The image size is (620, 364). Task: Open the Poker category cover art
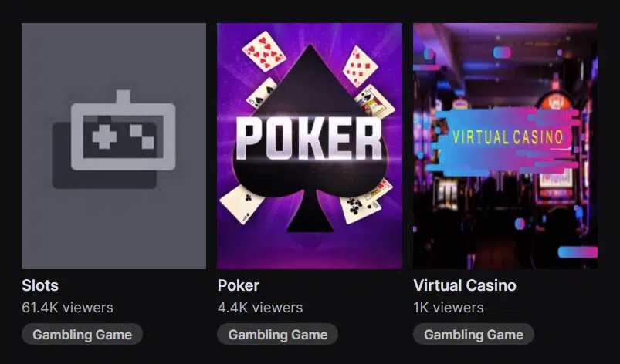pyautogui.click(x=310, y=146)
